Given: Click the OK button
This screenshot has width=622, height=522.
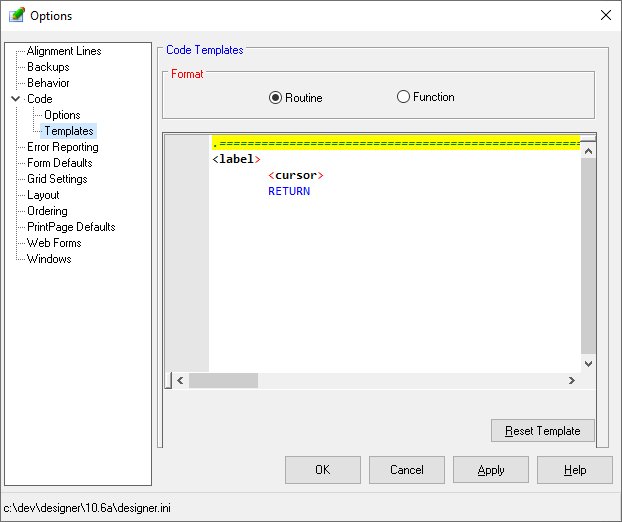Looking at the screenshot, I should coord(322,470).
